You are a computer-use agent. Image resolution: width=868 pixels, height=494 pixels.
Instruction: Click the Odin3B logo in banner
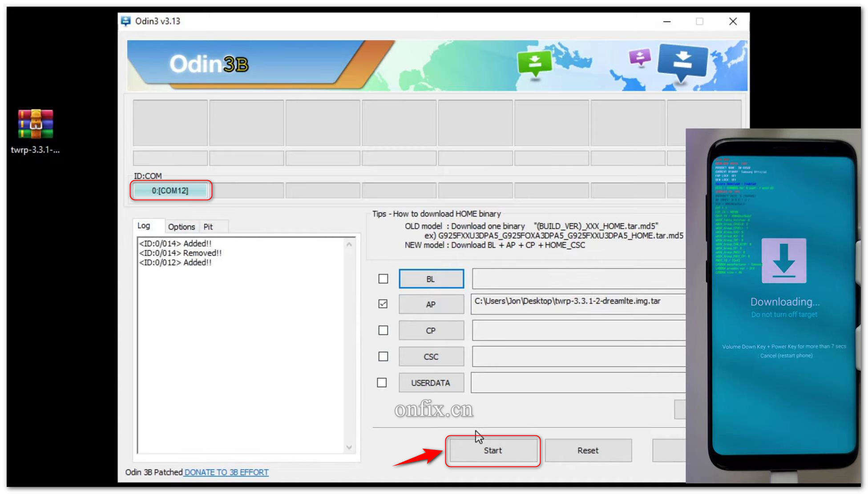[209, 64]
